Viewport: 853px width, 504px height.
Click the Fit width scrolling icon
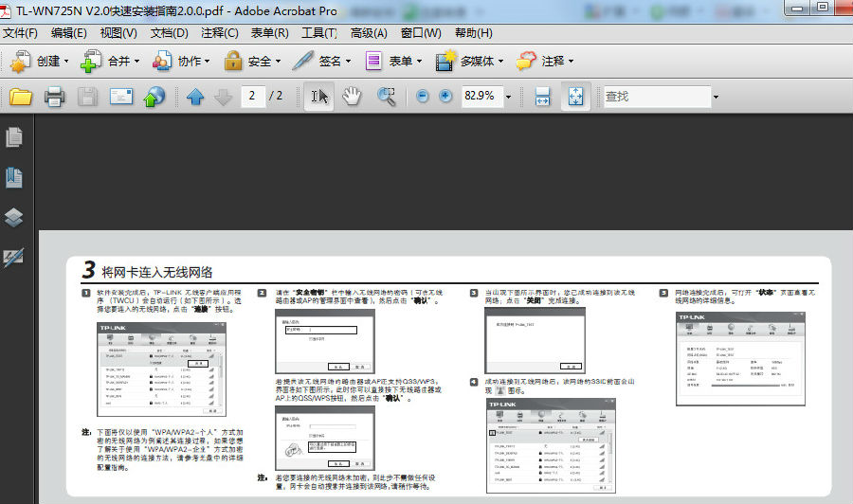(542, 97)
